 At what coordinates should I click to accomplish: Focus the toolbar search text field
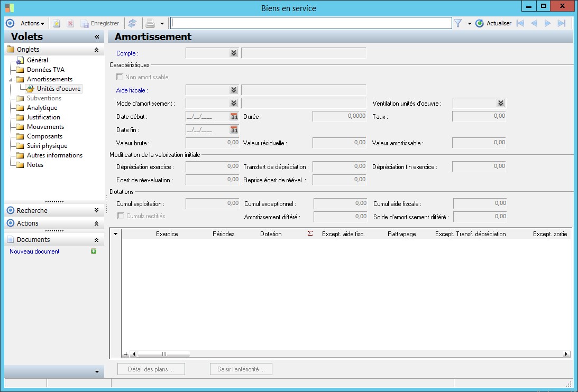311,23
